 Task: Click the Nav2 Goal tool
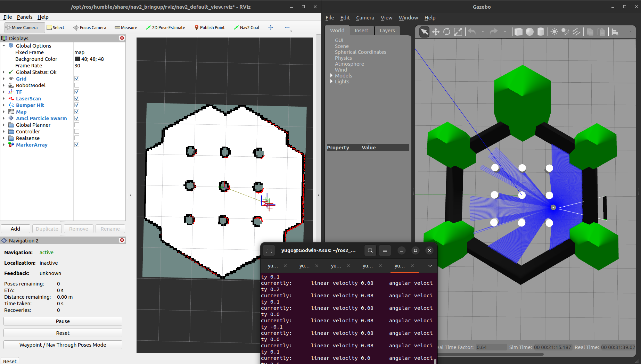pyautogui.click(x=246, y=27)
